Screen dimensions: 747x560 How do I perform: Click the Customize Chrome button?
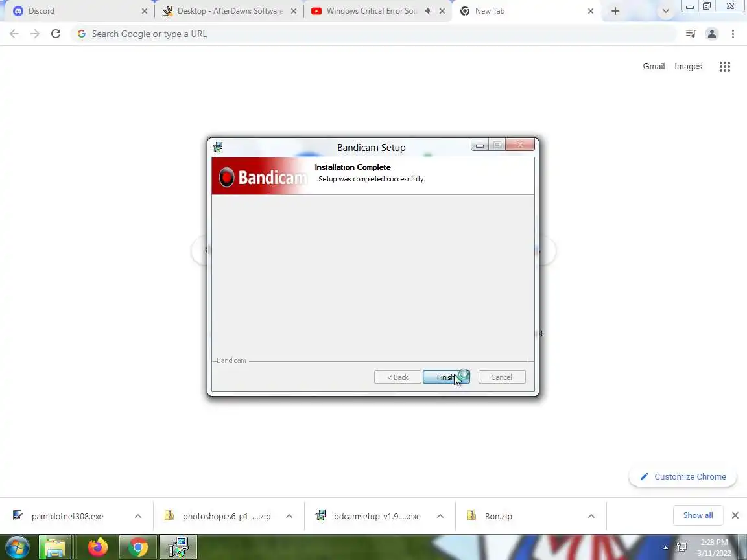683,476
